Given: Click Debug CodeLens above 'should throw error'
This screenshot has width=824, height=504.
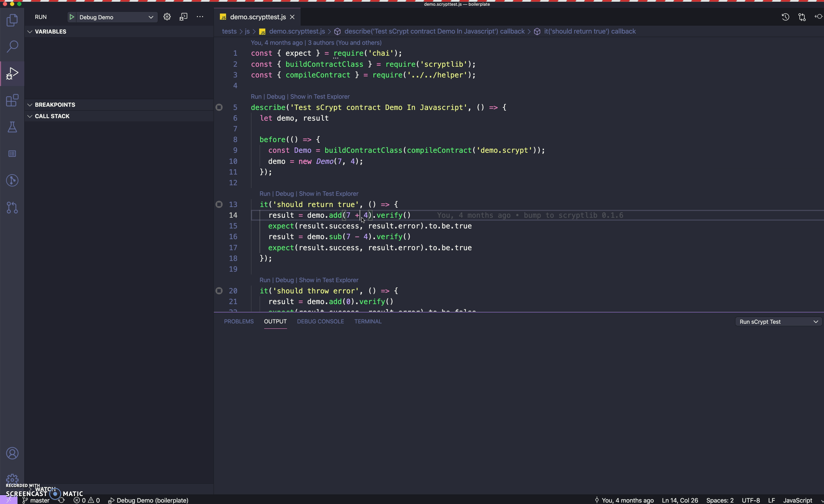Looking at the screenshot, I should [285, 280].
